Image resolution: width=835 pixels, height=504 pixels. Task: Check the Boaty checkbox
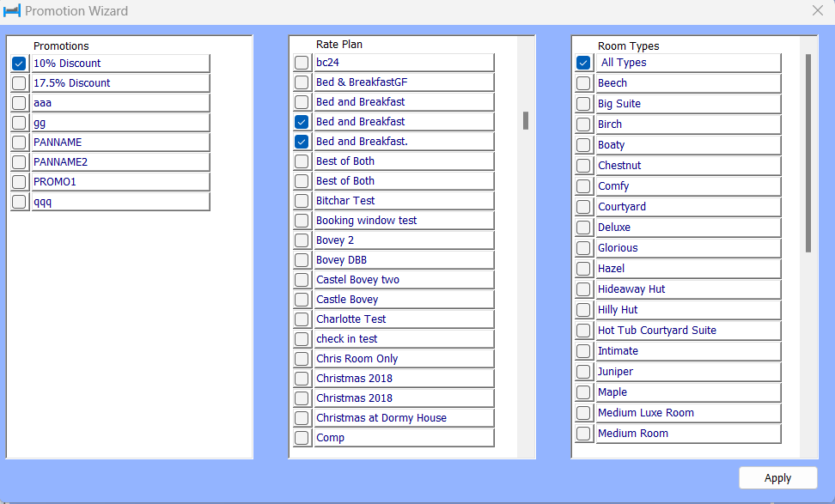click(583, 145)
